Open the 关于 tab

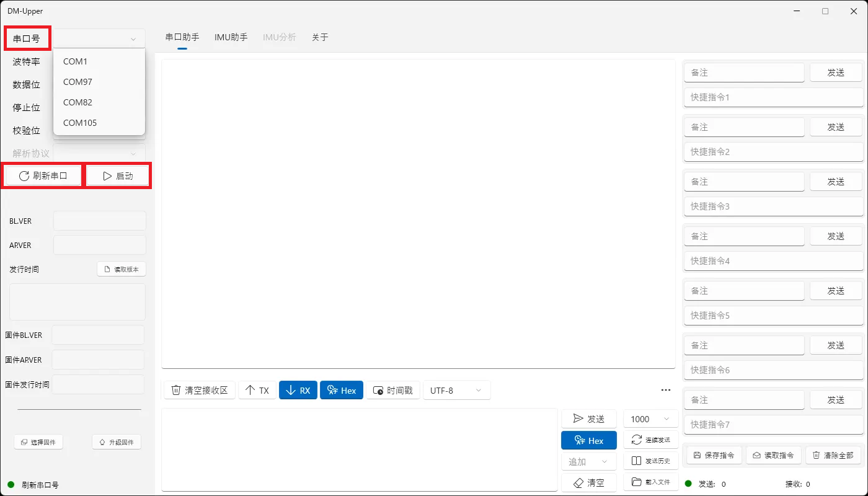[320, 37]
